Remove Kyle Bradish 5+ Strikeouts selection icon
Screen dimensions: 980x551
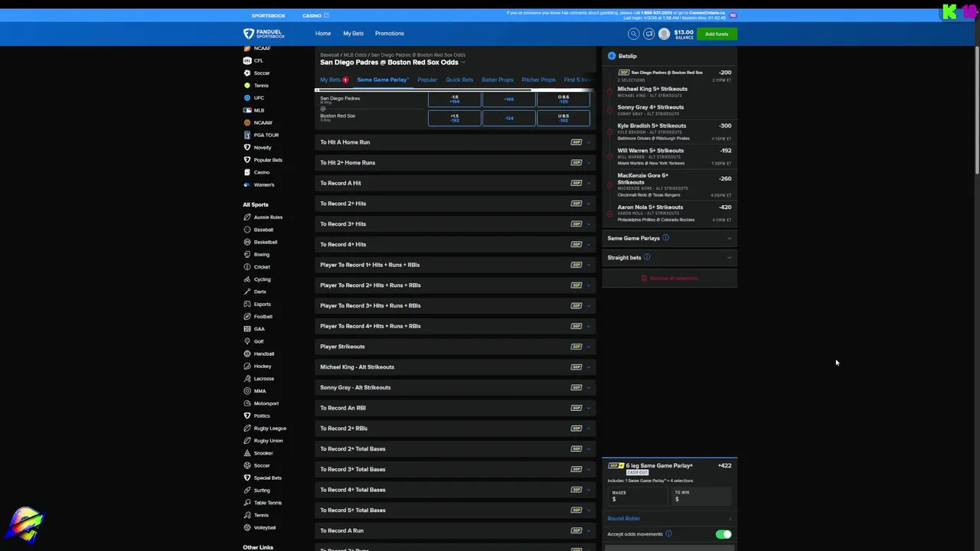click(610, 132)
